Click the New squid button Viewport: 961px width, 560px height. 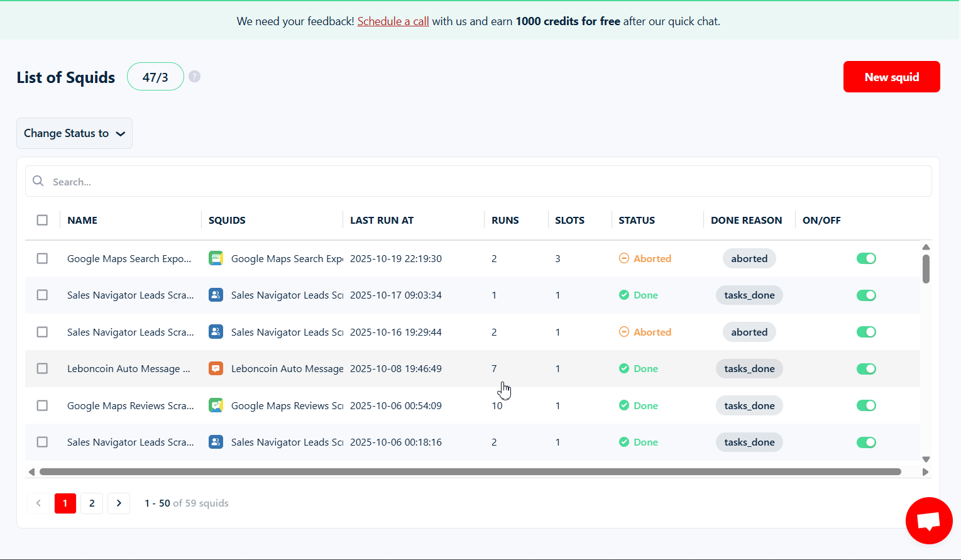click(891, 76)
